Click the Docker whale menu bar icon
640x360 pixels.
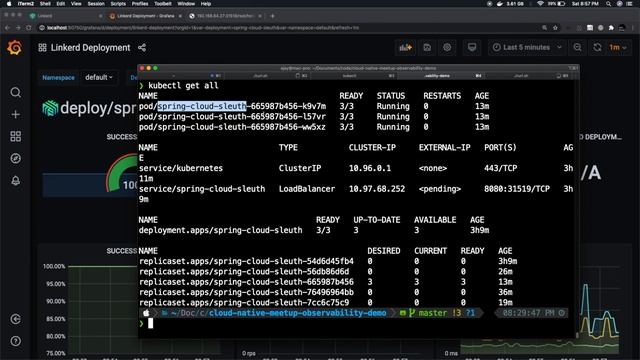click(500, 4)
